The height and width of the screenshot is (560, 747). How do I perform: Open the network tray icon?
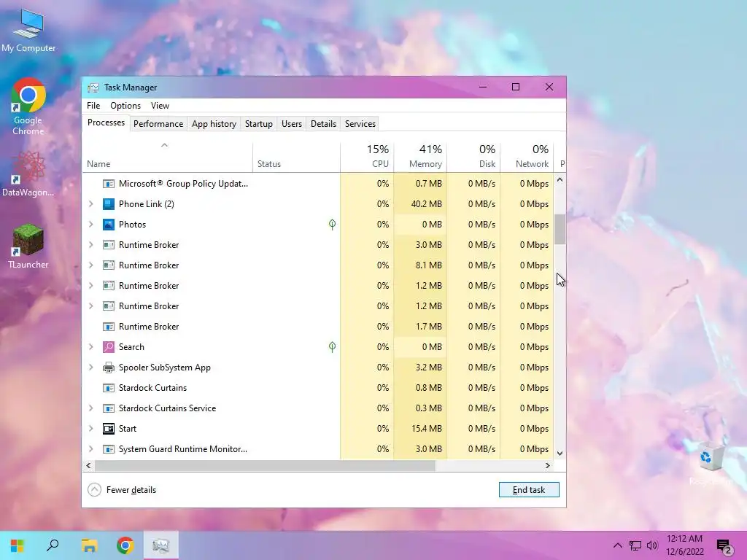click(635, 545)
